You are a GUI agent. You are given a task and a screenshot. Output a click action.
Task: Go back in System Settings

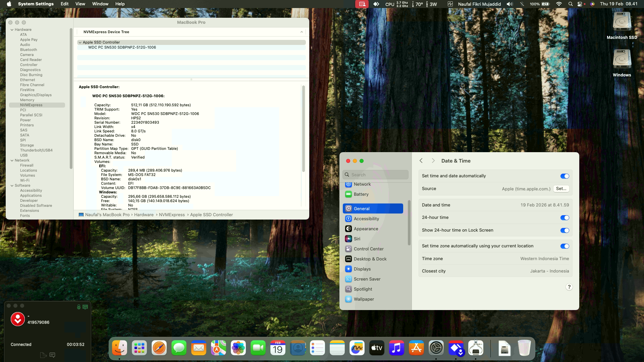click(x=421, y=161)
